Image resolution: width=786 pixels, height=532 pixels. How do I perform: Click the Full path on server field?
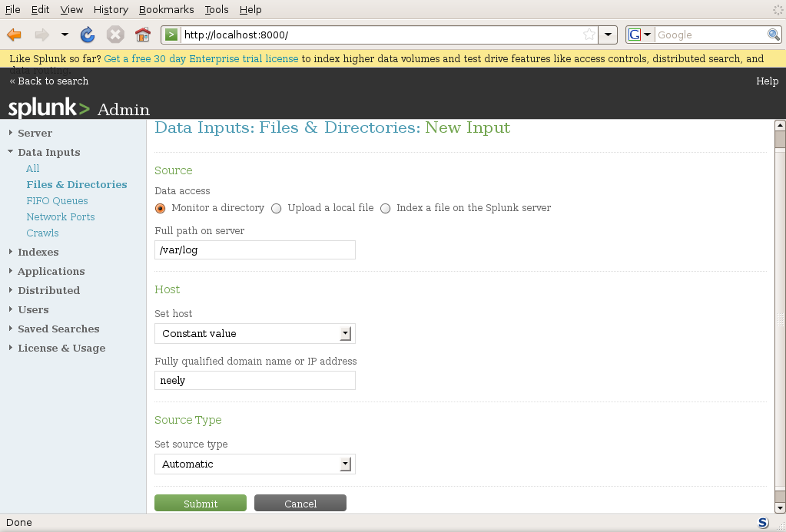pos(255,250)
